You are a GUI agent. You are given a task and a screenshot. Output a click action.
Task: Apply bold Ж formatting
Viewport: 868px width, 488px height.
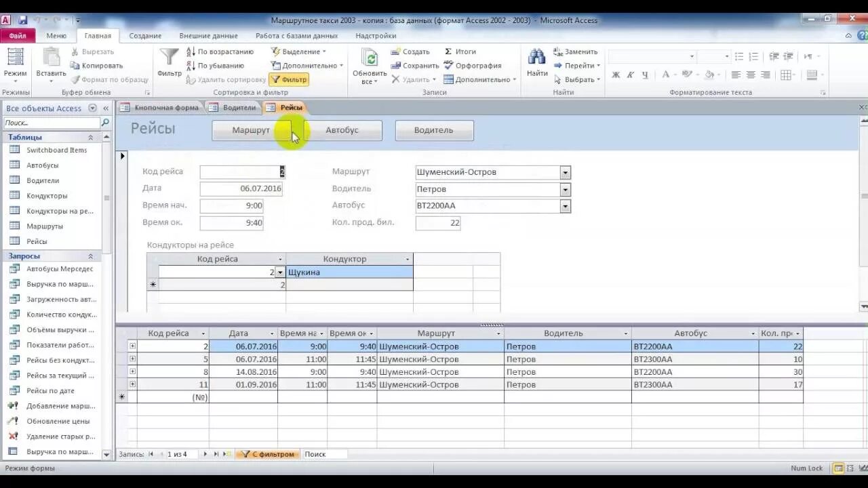[x=616, y=75]
